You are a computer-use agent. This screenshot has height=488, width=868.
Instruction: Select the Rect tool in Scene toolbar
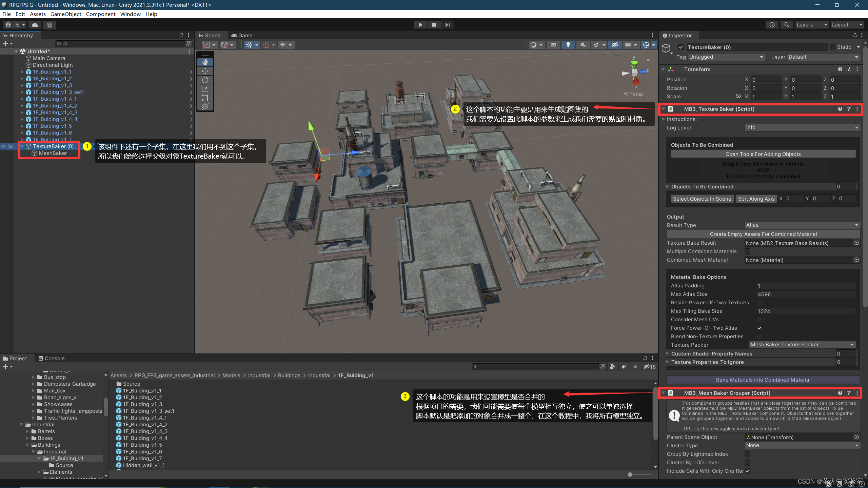[205, 98]
